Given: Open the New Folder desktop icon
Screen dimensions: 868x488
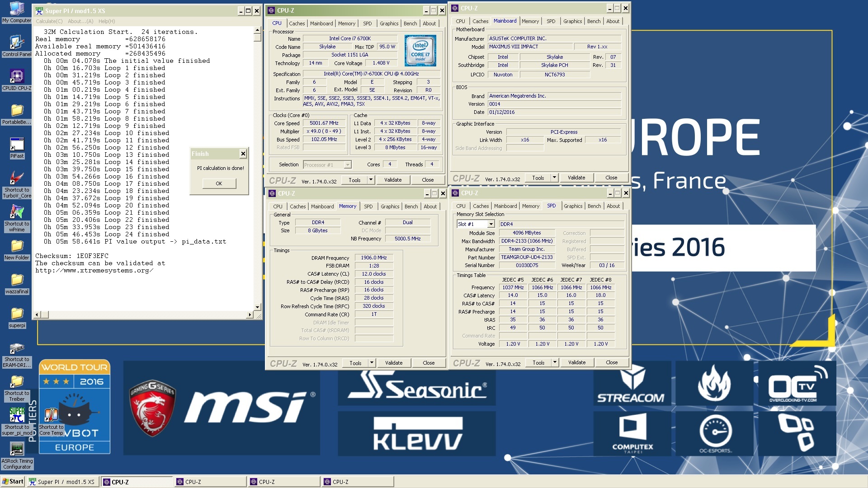Looking at the screenshot, I should coord(17,249).
